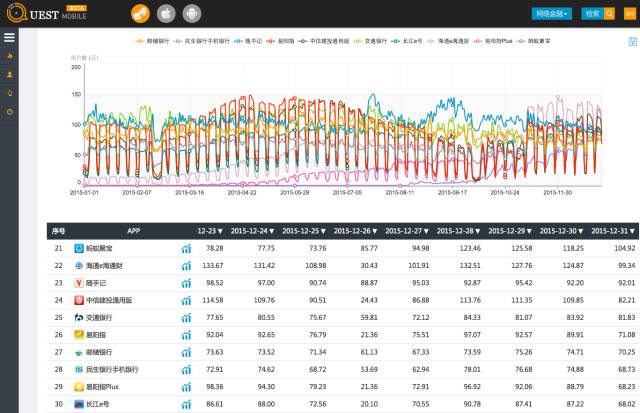640x413 pixels.
Task: Click the APP column header
Action: [x=133, y=231]
